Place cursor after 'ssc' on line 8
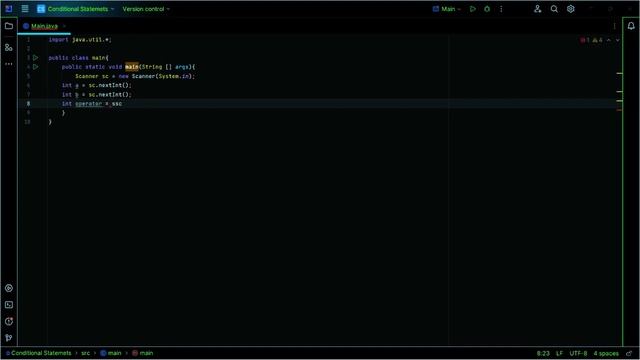The width and height of the screenshot is (640, 360). pos(122,104)
